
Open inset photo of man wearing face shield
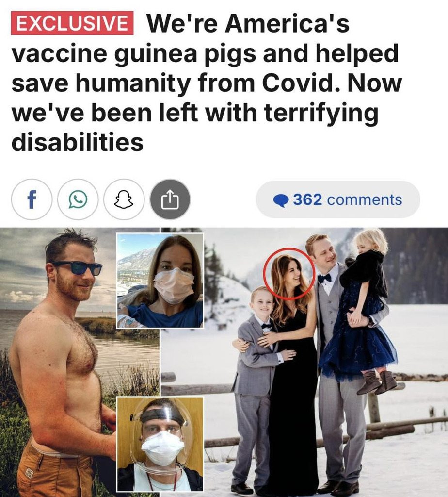coord(160,445)
